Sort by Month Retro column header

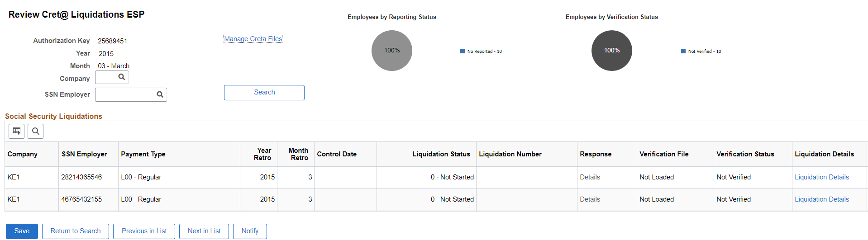pos(299,154)
